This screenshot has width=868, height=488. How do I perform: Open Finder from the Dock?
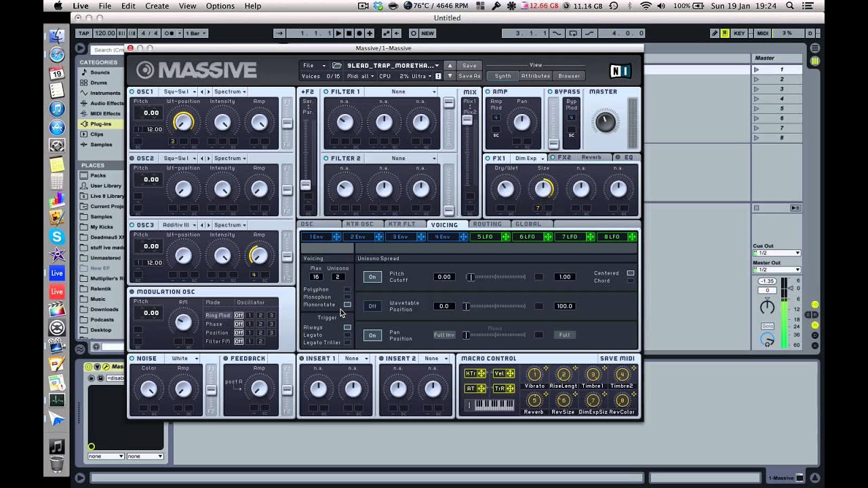(57, 36)
